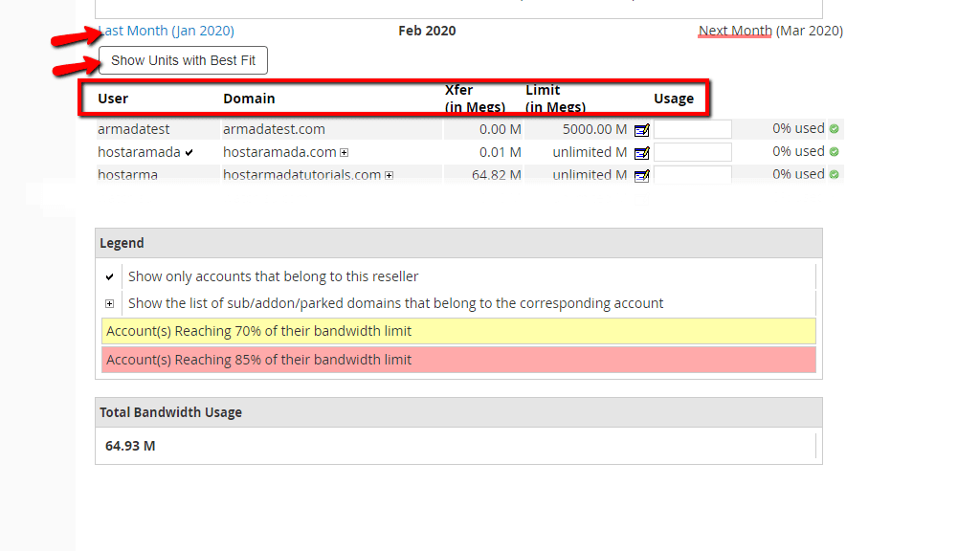Viewport: 980px width, 551px height.
Task: Click checkmark icon next to hostaramada user
Action: (189, 153)
